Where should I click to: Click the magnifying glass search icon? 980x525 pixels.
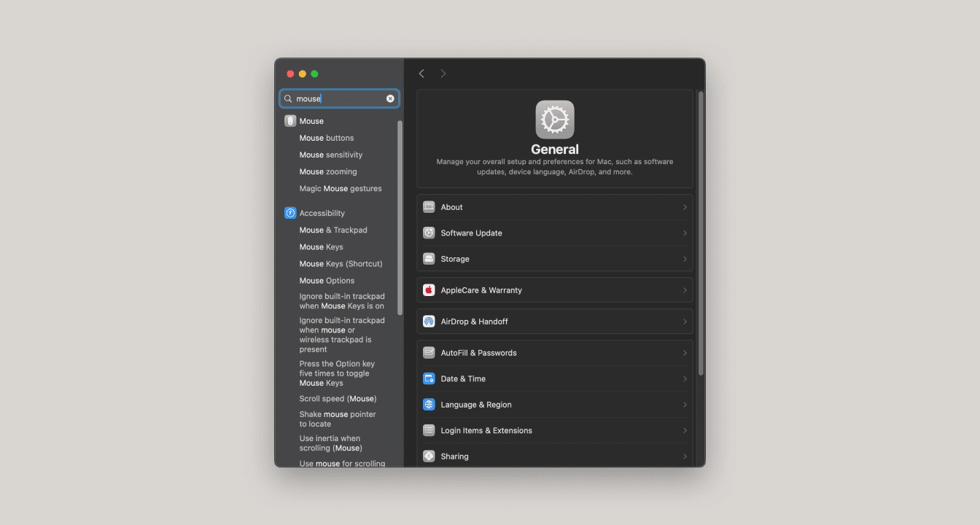click(x=289, y=98)
